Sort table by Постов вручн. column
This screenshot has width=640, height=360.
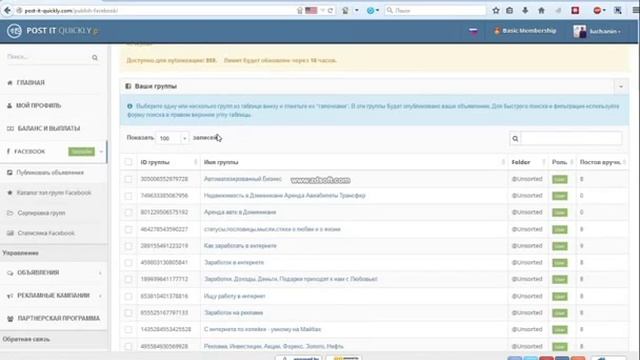click(602, 162)
